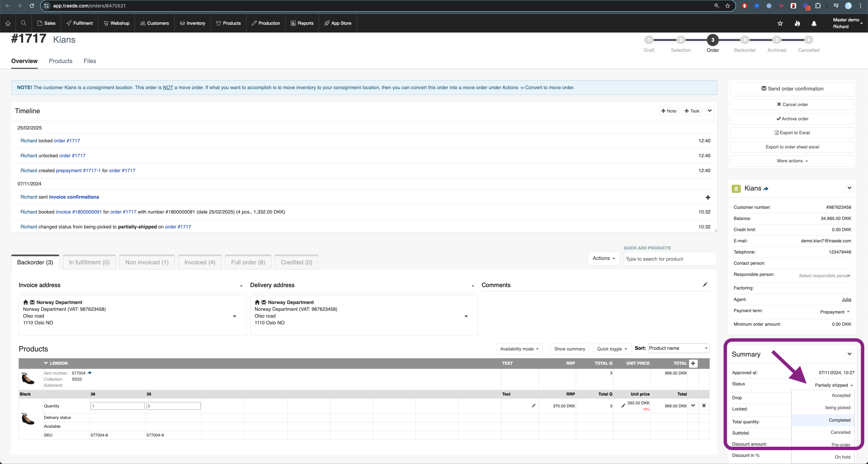Click the Black variant shoe thumbnail
The height and width of the screenshot is (464, 868).
pyautogui.click(x=28, y=419)
